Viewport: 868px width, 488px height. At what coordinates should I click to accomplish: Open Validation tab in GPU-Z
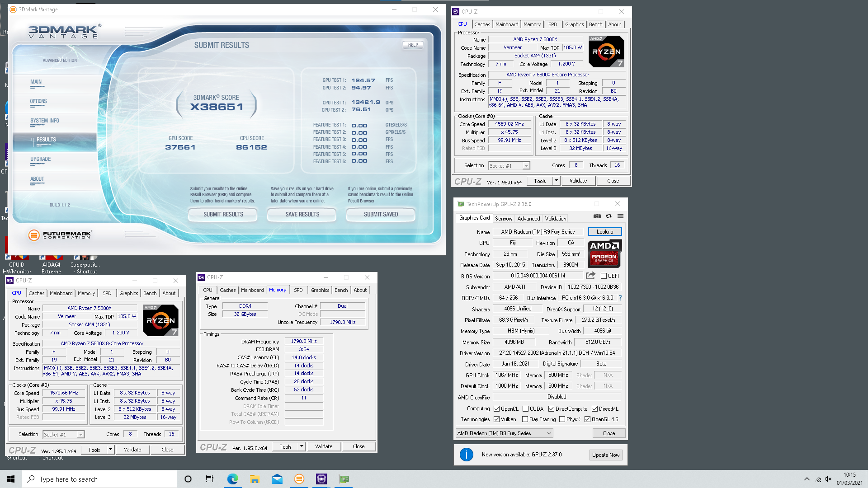556,219
